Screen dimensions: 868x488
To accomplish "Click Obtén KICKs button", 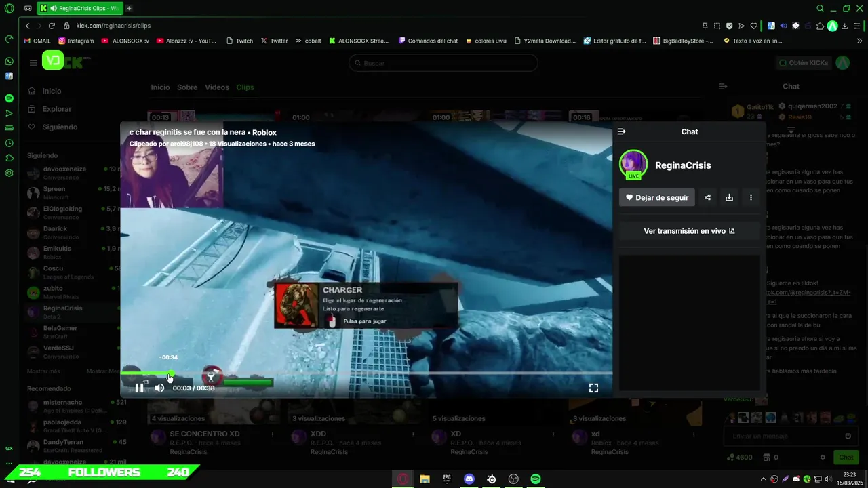I will [804, 63].
